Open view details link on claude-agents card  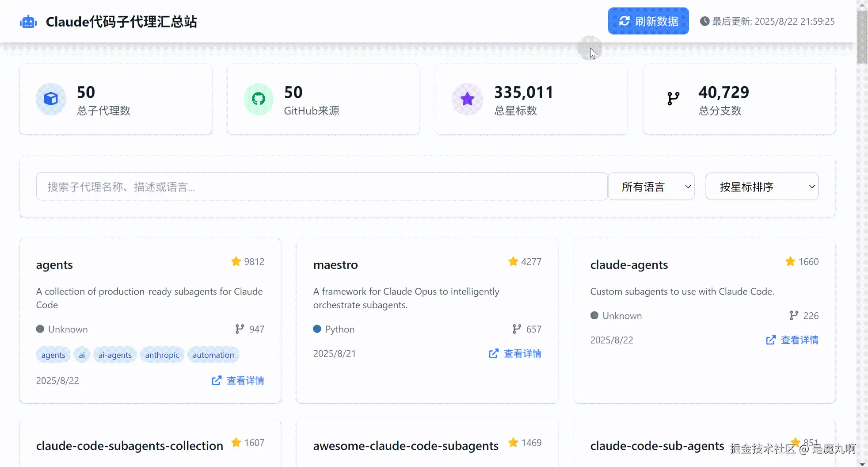coord(792,340)
